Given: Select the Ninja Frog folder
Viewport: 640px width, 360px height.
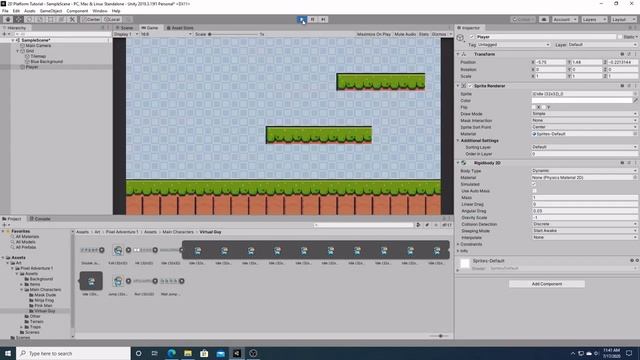Looking at the screenshot, I should coord(44,300).
